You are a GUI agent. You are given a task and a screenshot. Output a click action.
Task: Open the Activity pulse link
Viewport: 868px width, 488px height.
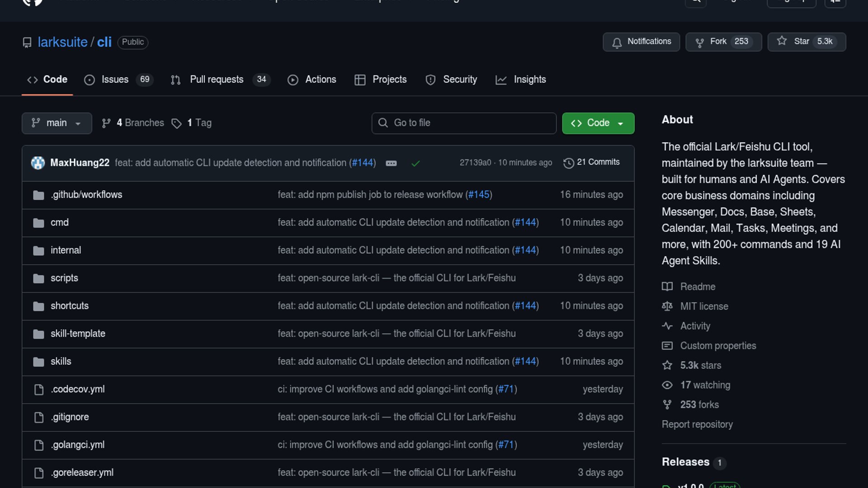[x=695, y=326]
